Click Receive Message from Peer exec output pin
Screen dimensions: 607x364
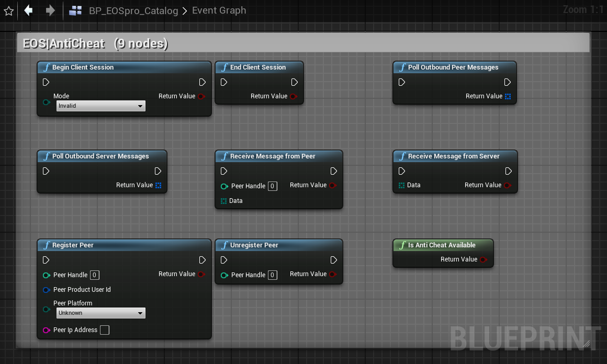click(334, 171)
